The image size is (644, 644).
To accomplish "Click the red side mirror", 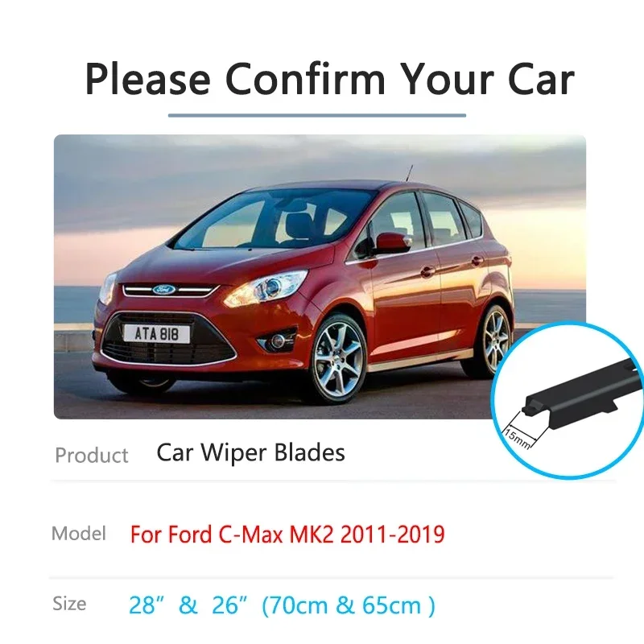I will [393, 243].
